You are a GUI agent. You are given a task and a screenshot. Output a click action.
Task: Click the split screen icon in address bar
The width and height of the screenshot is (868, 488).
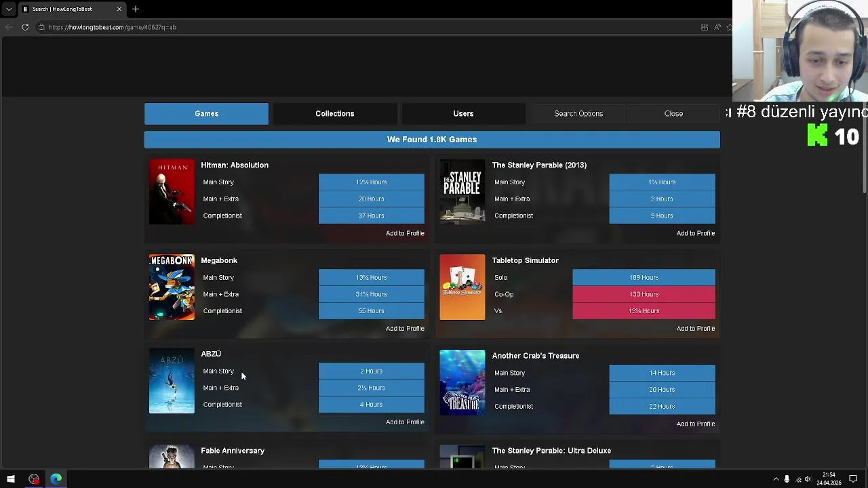coord(705,27)
